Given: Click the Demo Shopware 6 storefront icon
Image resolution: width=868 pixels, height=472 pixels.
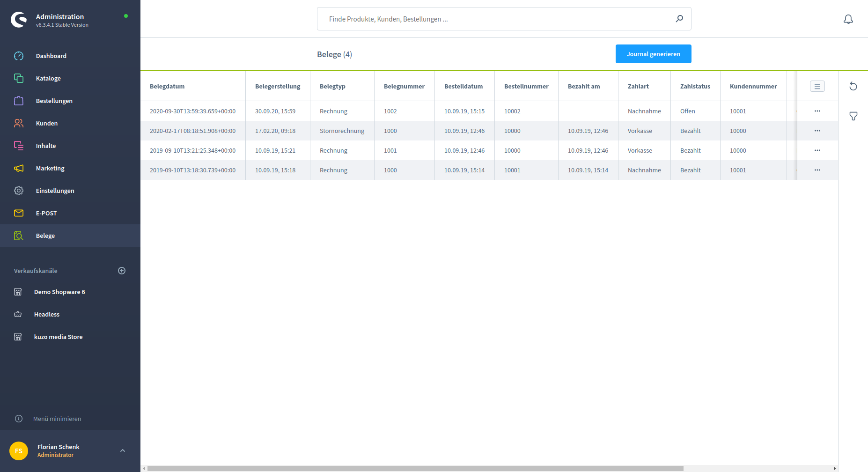Looking at the screenshot, I should (18, 292).
